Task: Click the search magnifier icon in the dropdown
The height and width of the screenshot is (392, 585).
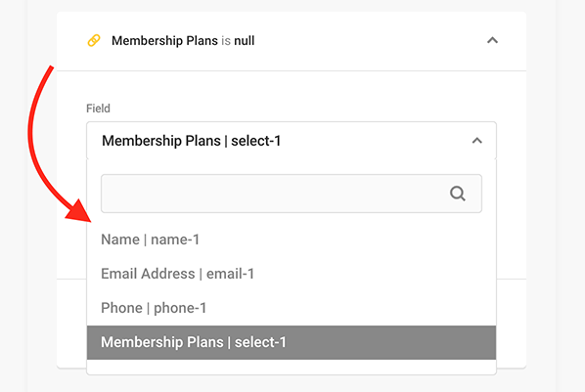Action: pos(458,194)
